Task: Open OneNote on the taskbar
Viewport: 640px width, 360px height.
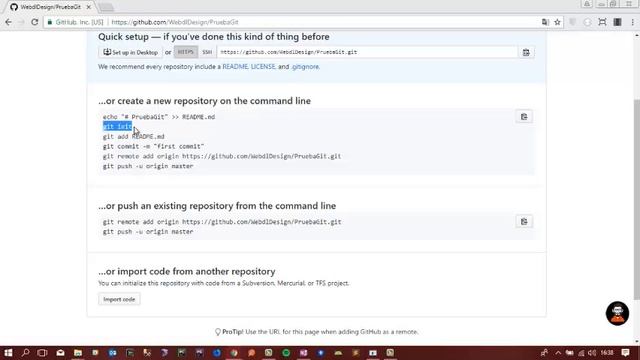Action: click(303, 353)
